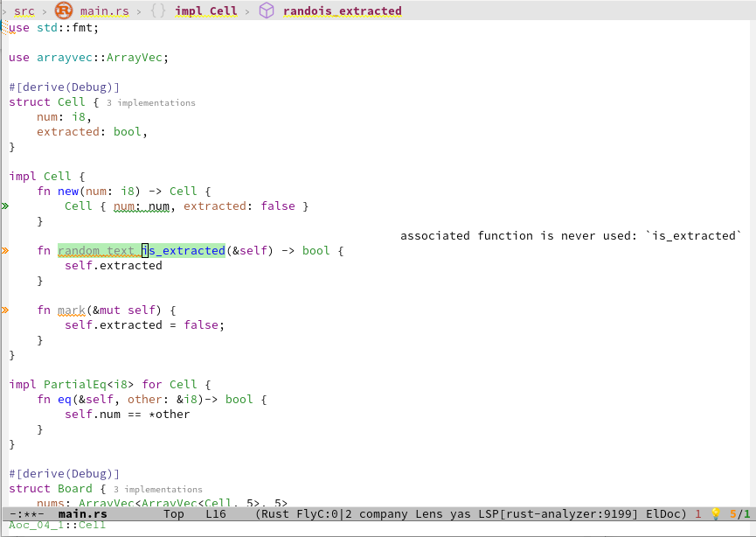Click the red error count 1 in mode line
Screen dimensions: 756x537
coord(698,514)
